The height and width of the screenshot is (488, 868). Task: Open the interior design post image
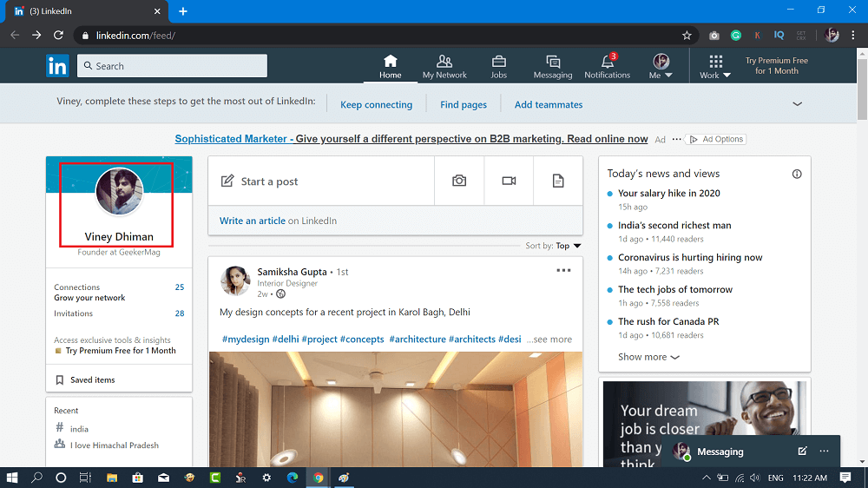395,409
